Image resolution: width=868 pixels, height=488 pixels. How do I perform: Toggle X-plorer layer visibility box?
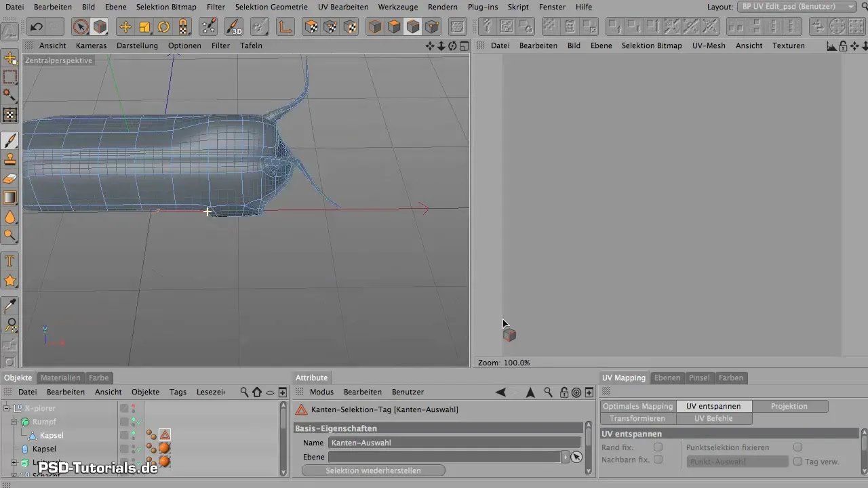[124, 408]
